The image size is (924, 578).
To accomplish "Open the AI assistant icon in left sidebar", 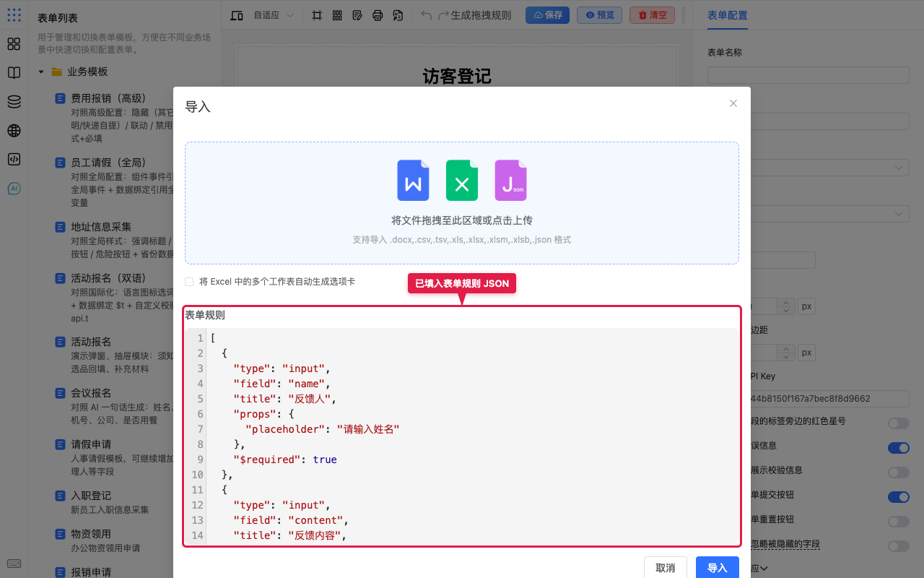I will point(14,189).
